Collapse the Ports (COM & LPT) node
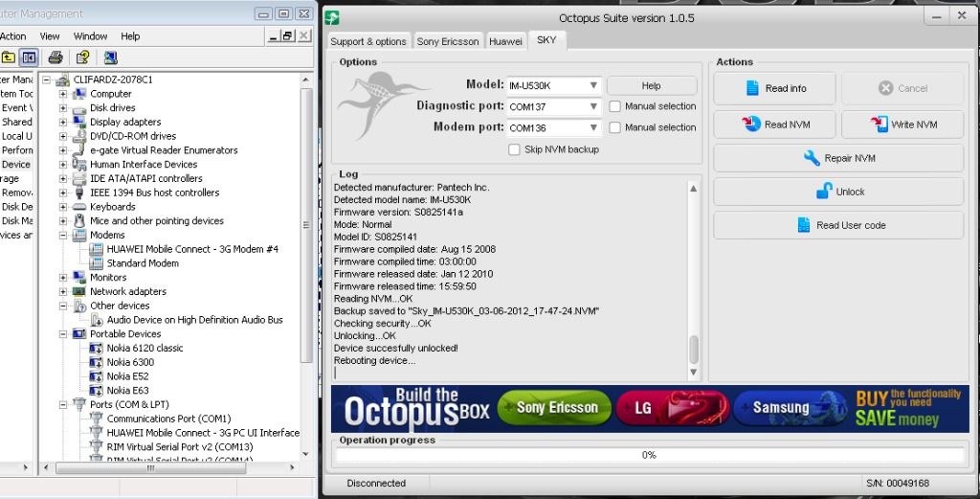Screen dimensions: 980x499 [x=63, y=404]
